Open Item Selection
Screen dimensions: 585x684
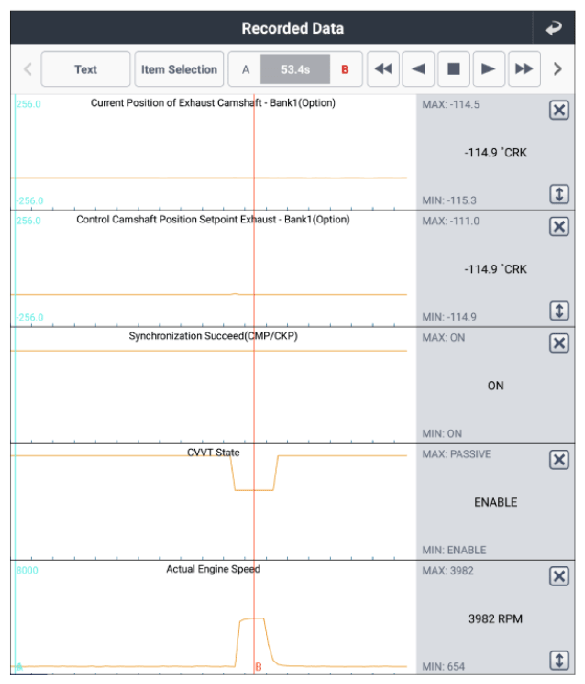coord(179,69)
